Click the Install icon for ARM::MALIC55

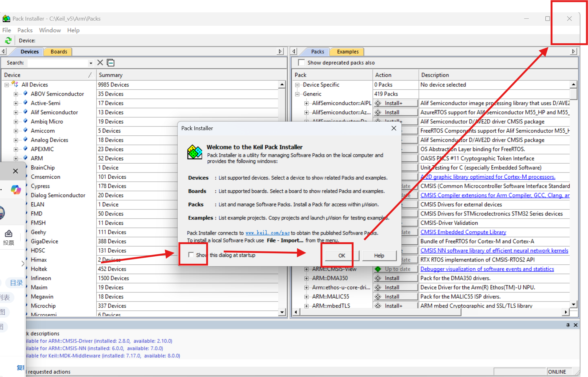coord(378,297)
